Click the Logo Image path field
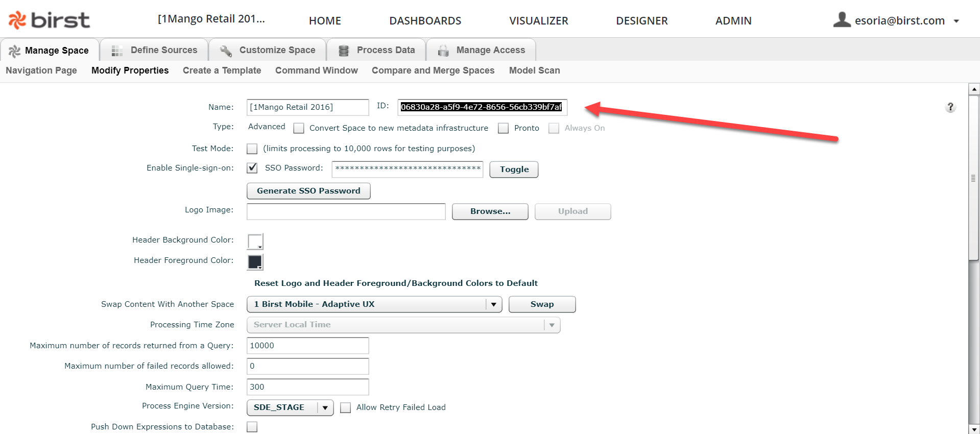The width and height of the screenshot is (980, 434). point(346,211)
